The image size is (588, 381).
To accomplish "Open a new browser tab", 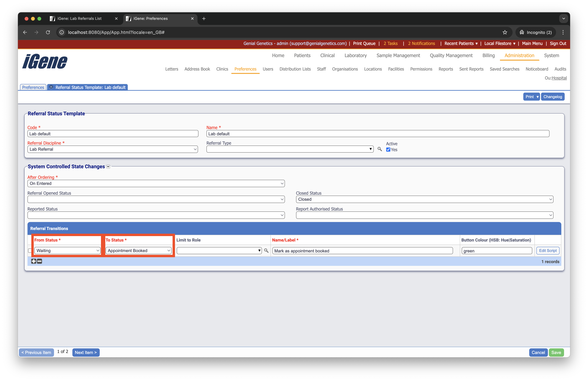I will (204, 19).
